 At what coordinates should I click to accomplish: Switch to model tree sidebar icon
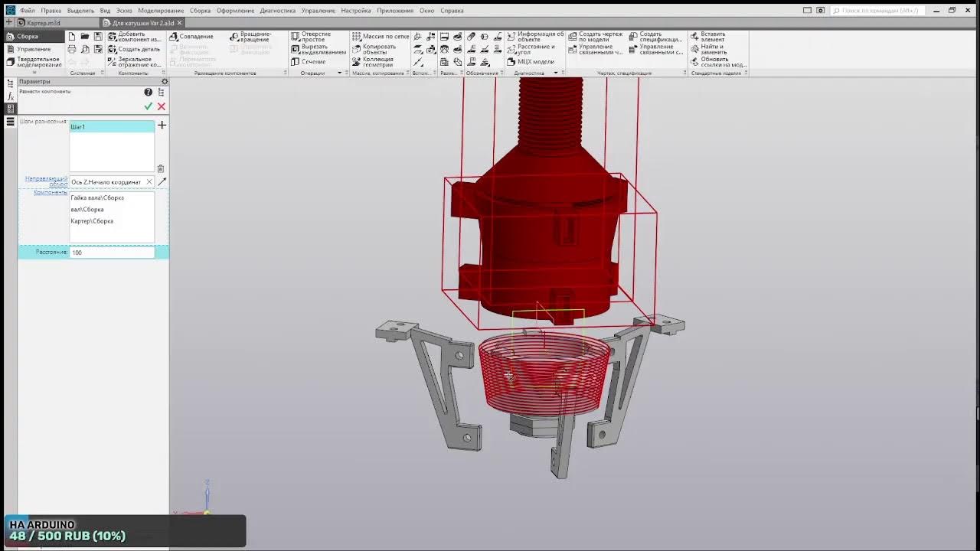pyautogui.click(x=10, y=83)
